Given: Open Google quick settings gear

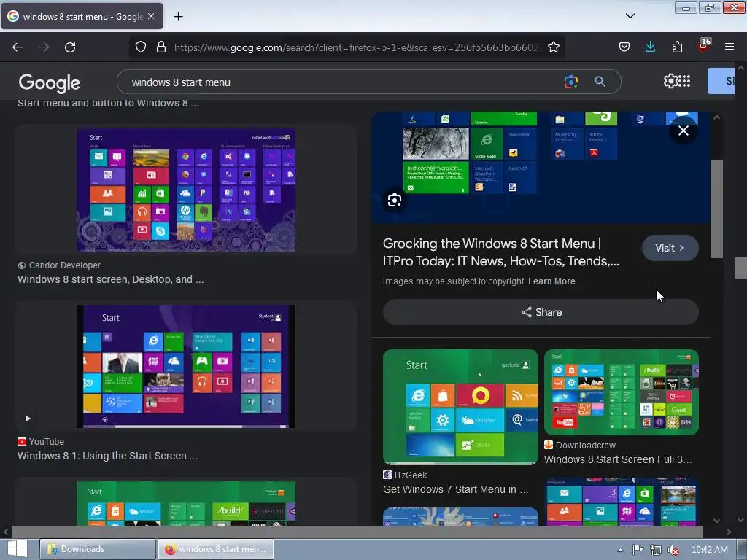Looking at the screenshot, I should [x=670, y=81].
